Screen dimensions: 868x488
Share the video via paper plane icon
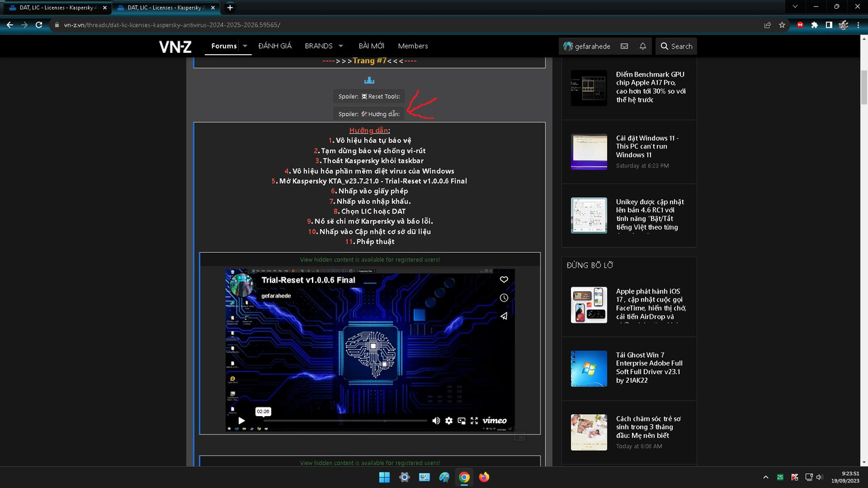[x=504, y=316]
